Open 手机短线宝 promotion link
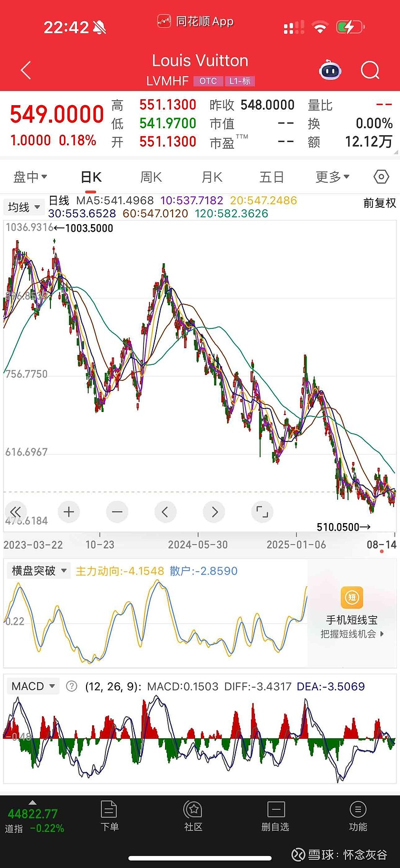Image resolution: width=400 pixels, height=868 pixels. tap(351, 620)
